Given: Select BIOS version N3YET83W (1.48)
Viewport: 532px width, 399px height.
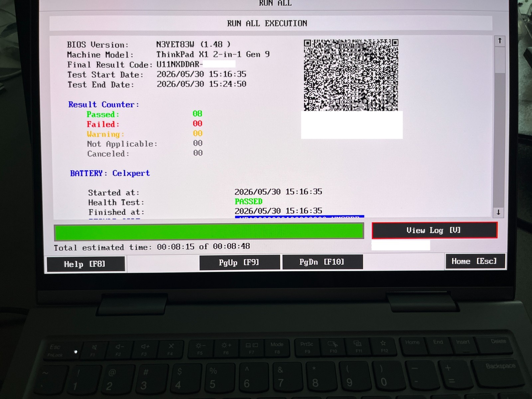Looking at the screenshot, I should [193, 44].
